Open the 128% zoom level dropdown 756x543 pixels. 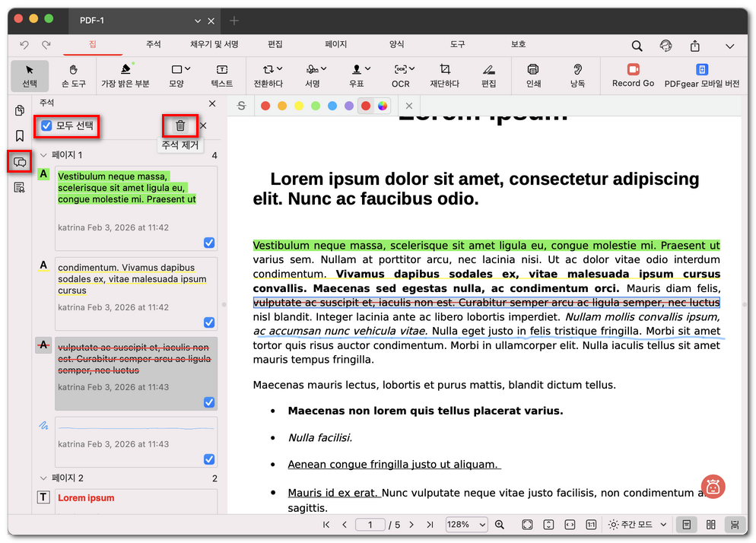466,525
